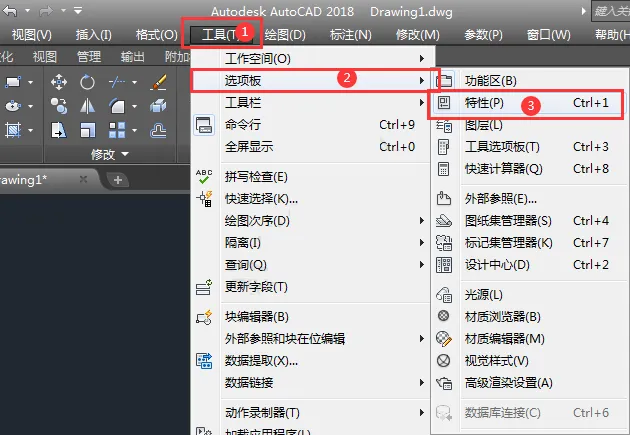
Task: Open the 插入(I) menu
Action: pos(93,35)
